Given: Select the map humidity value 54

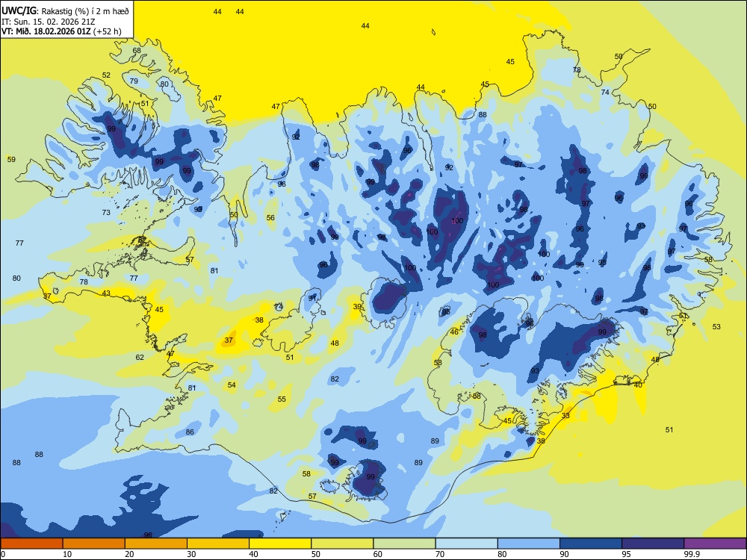Looking at the screenshot, I should (x=232, y=385).
